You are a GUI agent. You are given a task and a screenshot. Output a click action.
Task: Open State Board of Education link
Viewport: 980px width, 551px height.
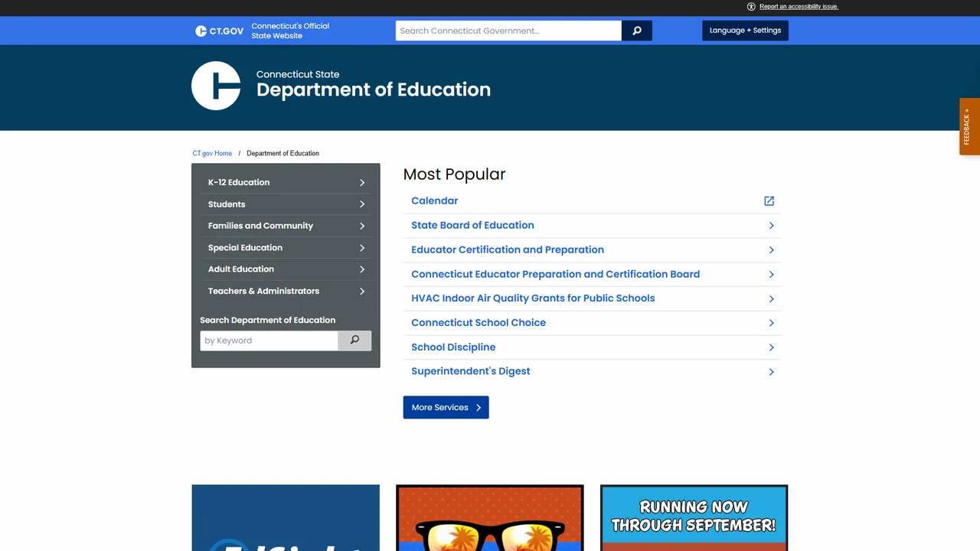point(472,225)
